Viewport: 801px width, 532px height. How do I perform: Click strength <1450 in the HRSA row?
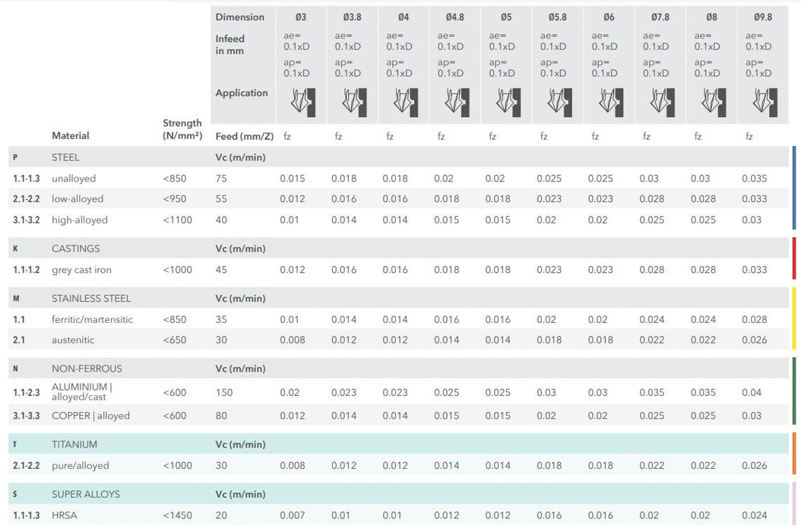(177, 515)
